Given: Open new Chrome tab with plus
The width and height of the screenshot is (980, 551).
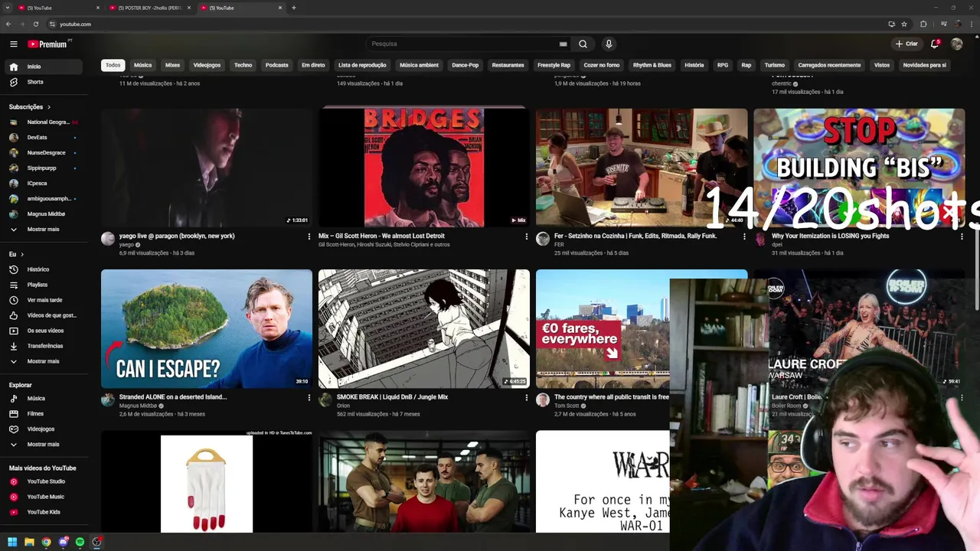Looking at the screenshot, I should tap(294, 8).
